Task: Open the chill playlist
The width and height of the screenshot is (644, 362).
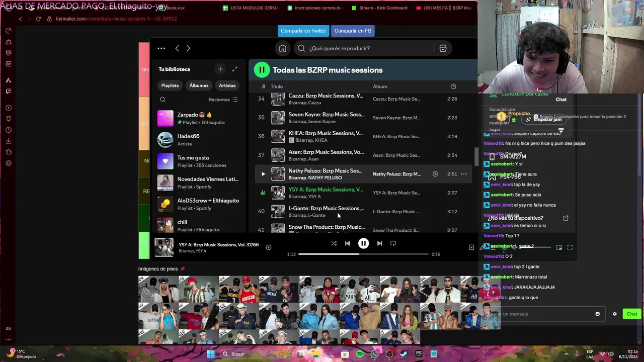Action: pyautogui.click(x=199, y=225)
